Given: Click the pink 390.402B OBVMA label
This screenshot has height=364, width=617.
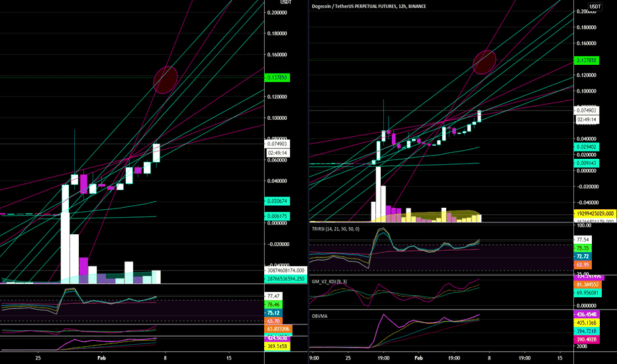Looking at the screenshot, I should click(x=587, y=340).
